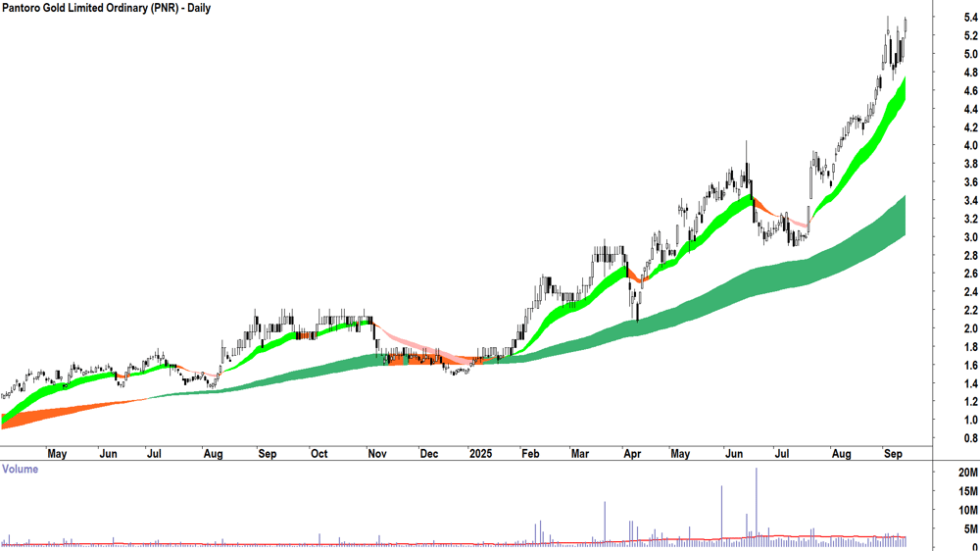Click the 1.6 price level on the axis

tap(970, 366)
